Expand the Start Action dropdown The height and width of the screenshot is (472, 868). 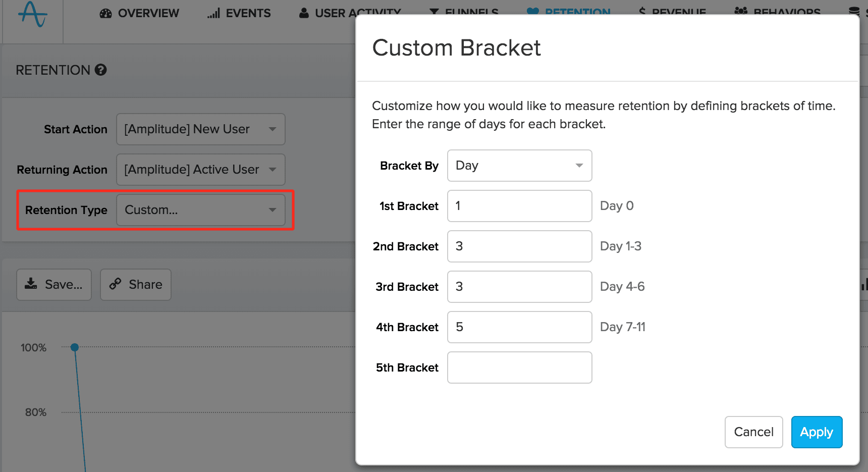pyautogui.click(x=201, y=129)
